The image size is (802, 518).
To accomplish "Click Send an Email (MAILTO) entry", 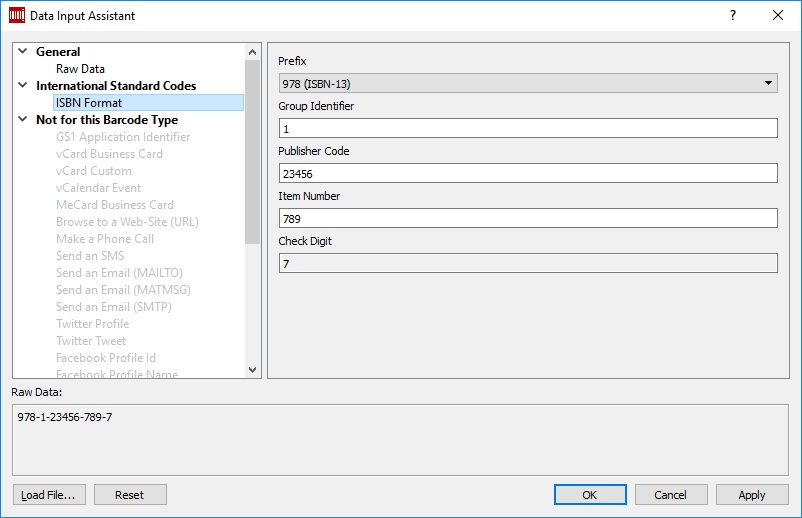I will (119, 273).
